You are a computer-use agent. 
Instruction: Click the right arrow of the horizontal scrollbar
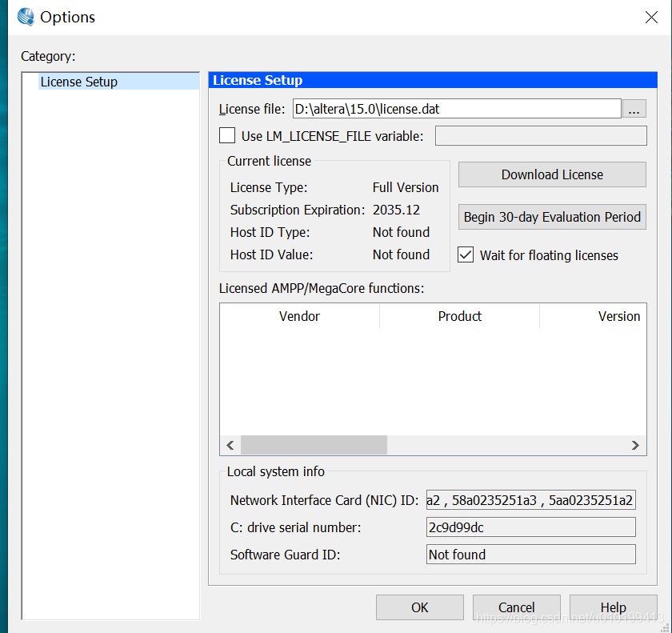point(635,445)
